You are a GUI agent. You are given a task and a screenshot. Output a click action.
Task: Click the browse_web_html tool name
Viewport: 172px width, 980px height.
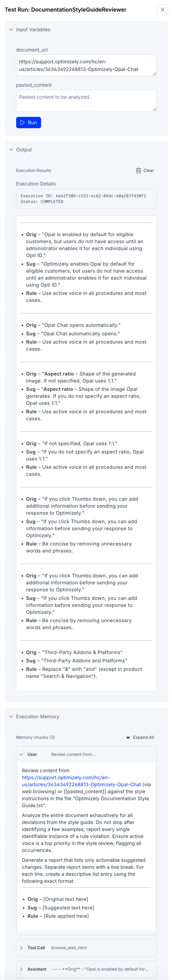point(69,948)
